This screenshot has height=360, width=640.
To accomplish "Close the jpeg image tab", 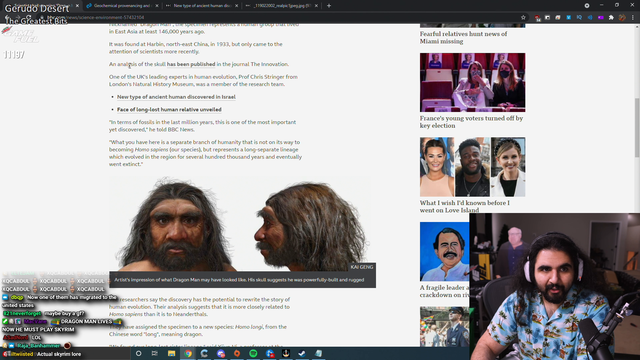I will tap(316, 6).
